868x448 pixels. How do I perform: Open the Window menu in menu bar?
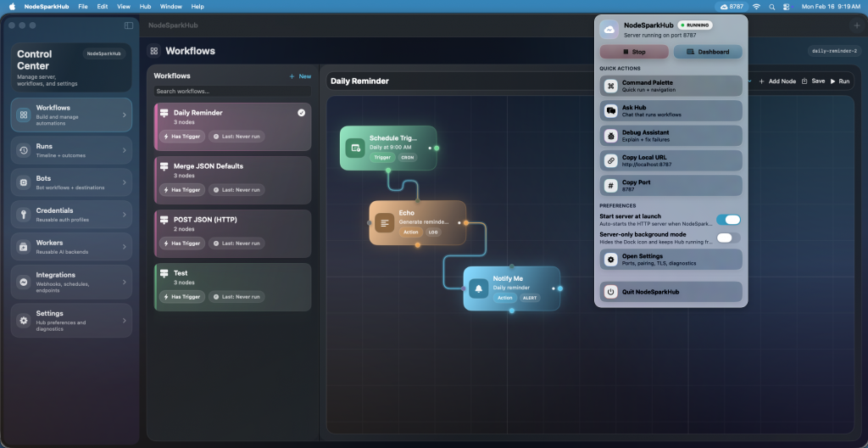coord(170,6)
